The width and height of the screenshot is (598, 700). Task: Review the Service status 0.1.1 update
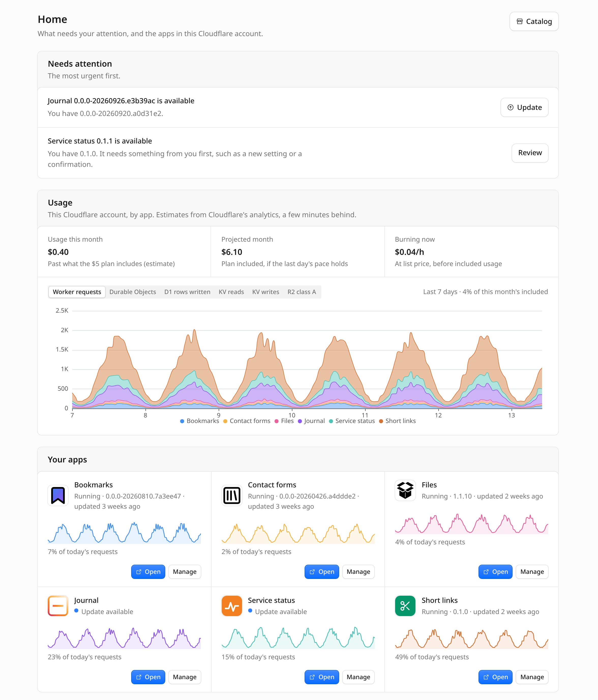[530, 153]
